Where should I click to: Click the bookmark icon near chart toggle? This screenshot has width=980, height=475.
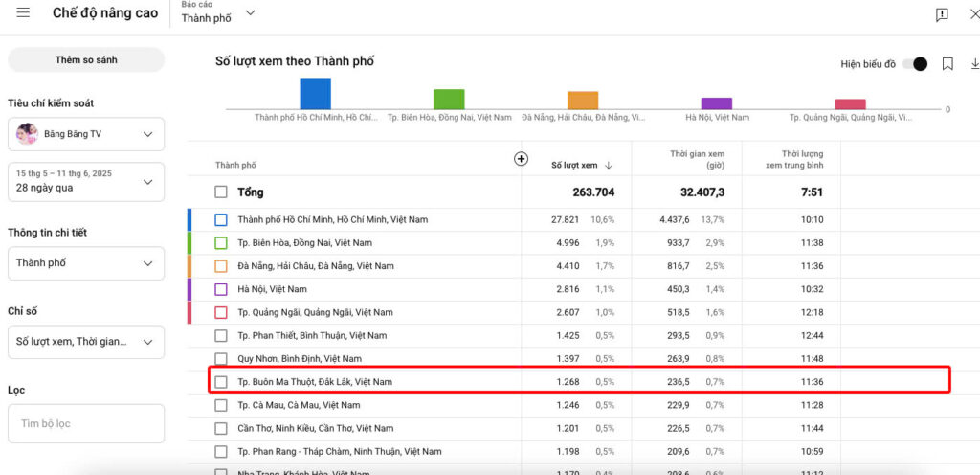947,64
